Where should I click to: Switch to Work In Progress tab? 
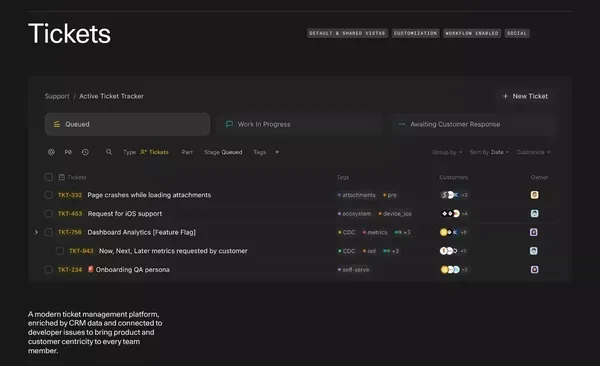tap(300, 124)
